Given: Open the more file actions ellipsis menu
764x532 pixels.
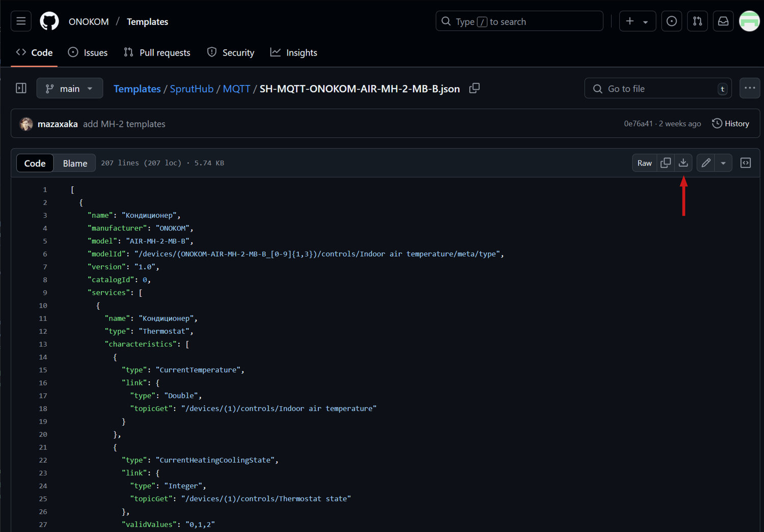Looking at the screenshot, I should click(x=749, y=88).
